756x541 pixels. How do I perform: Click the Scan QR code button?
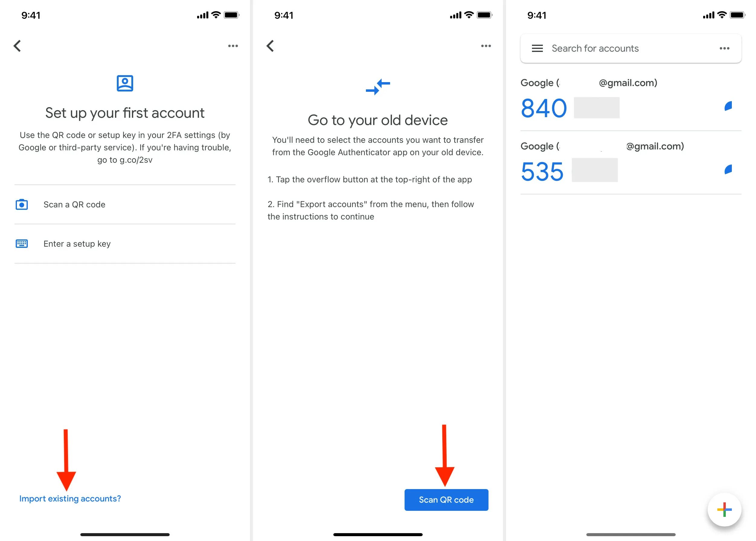point(446,499)
